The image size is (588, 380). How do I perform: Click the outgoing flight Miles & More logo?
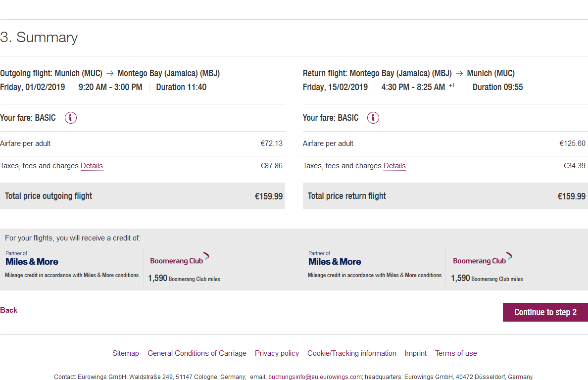click(x=32, y=259)
